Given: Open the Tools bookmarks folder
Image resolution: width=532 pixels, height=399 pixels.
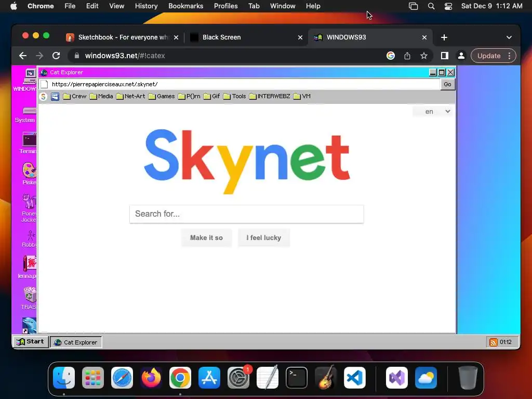Looking at the screenshot, I should [x=234, y=96].
